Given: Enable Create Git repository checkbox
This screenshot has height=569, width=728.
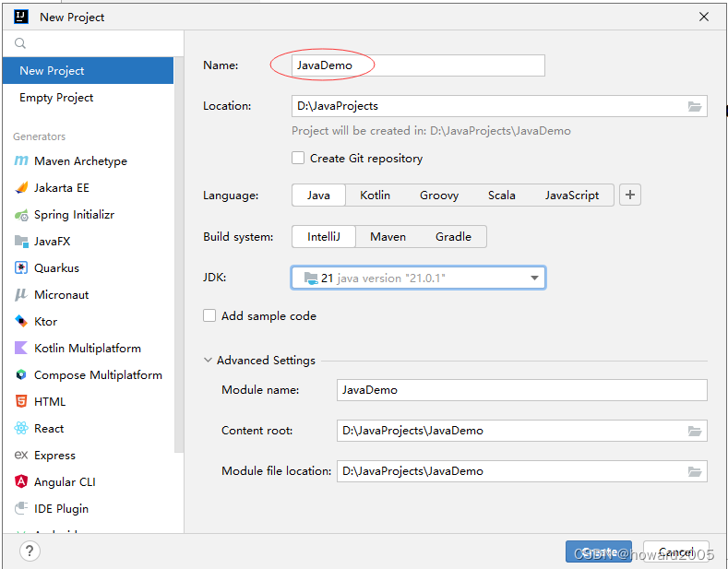Looking at the screenshot, I should click(298, 158).
